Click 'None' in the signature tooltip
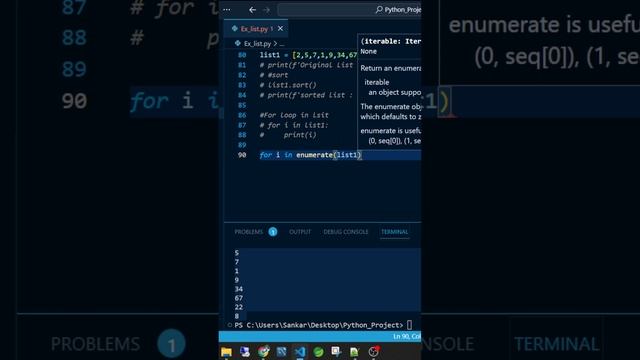Screen dimensions: 640x360 (369, 51)
